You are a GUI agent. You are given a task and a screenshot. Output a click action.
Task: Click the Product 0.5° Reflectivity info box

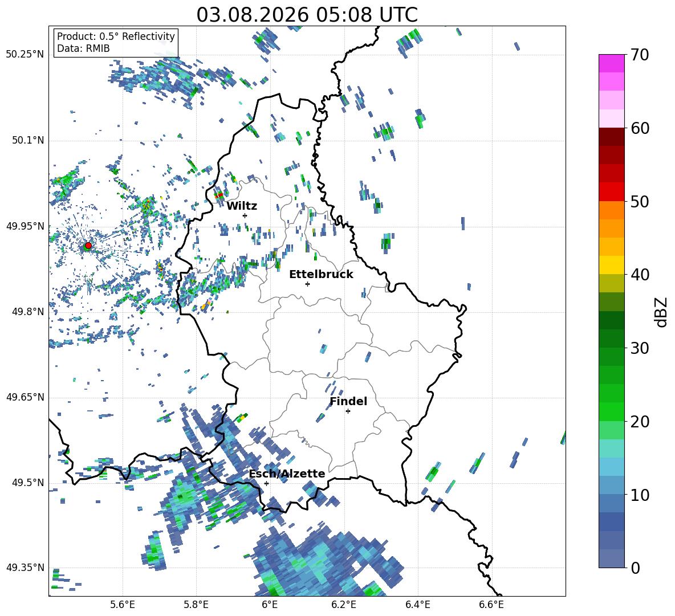pyautogui.click(x=116, y=42)
